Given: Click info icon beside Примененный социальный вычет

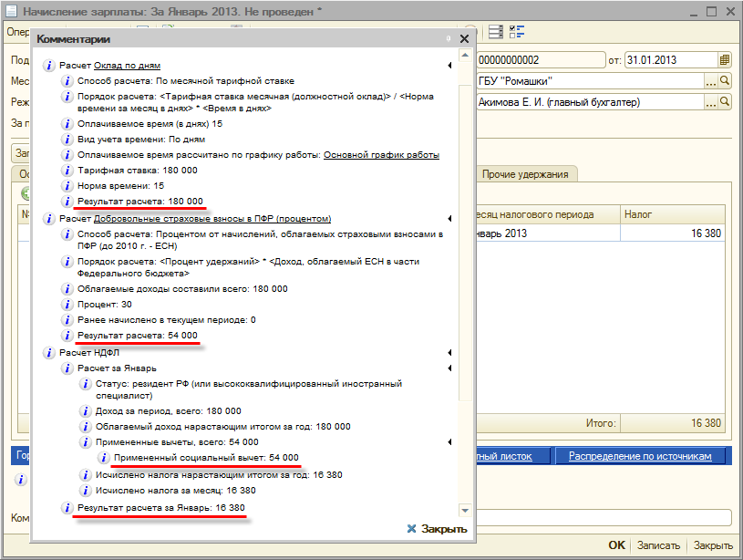Looking at the screenshot, I should 103,458.
